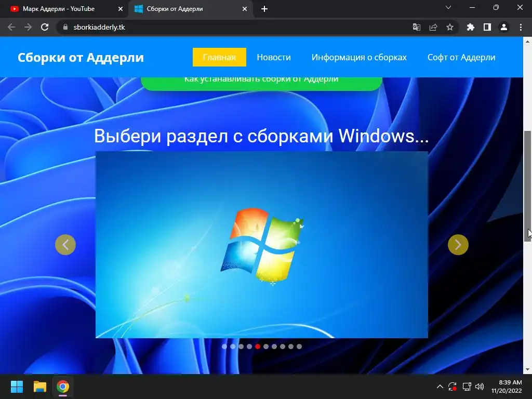Select the active red carousel dot
532x399 pixels.
[258, 347]
